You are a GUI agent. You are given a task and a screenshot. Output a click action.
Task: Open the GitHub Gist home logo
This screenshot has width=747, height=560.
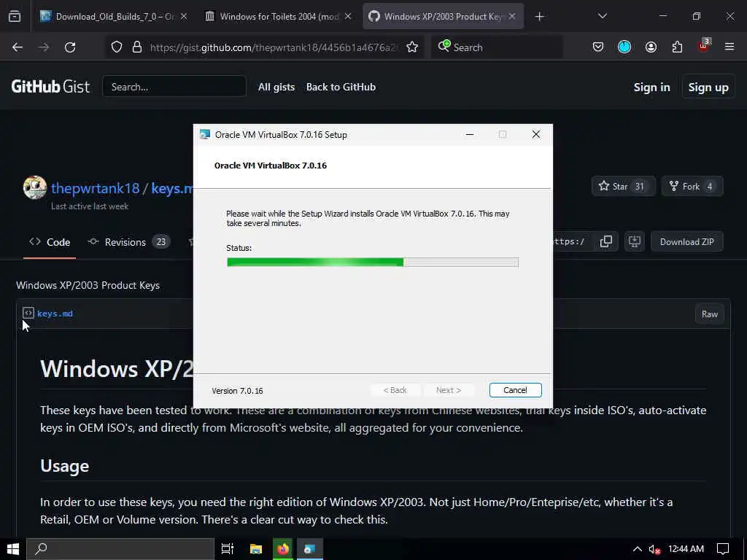[50, 87]
